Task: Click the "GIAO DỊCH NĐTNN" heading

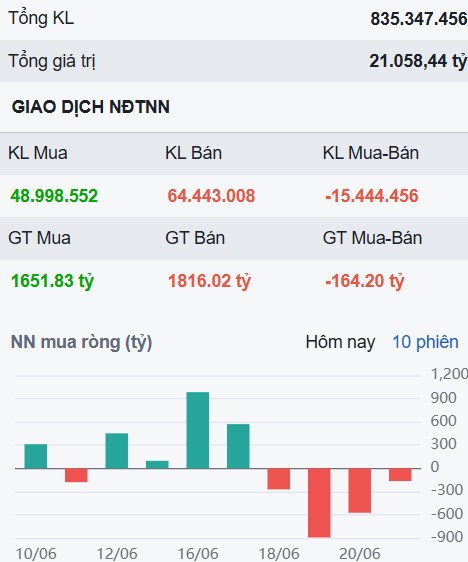Action: tap(91, 107)
